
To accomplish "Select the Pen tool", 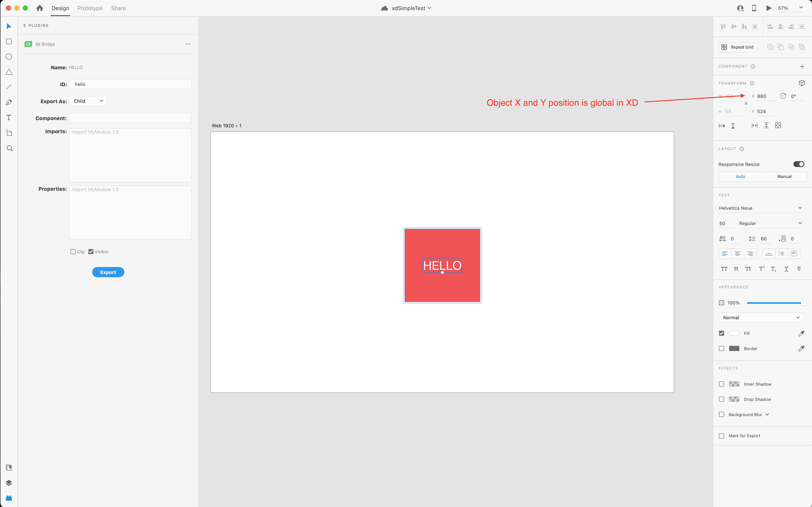I will pos(9,102).
